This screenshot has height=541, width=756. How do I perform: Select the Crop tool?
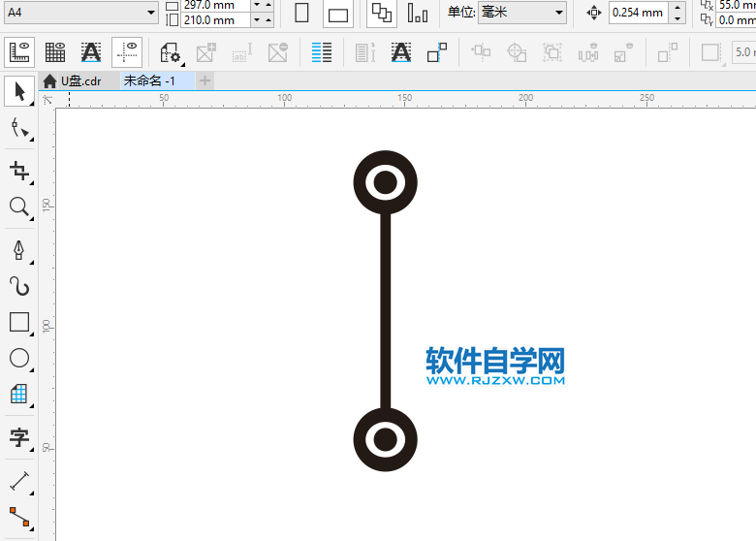click(x=19, y=171)
